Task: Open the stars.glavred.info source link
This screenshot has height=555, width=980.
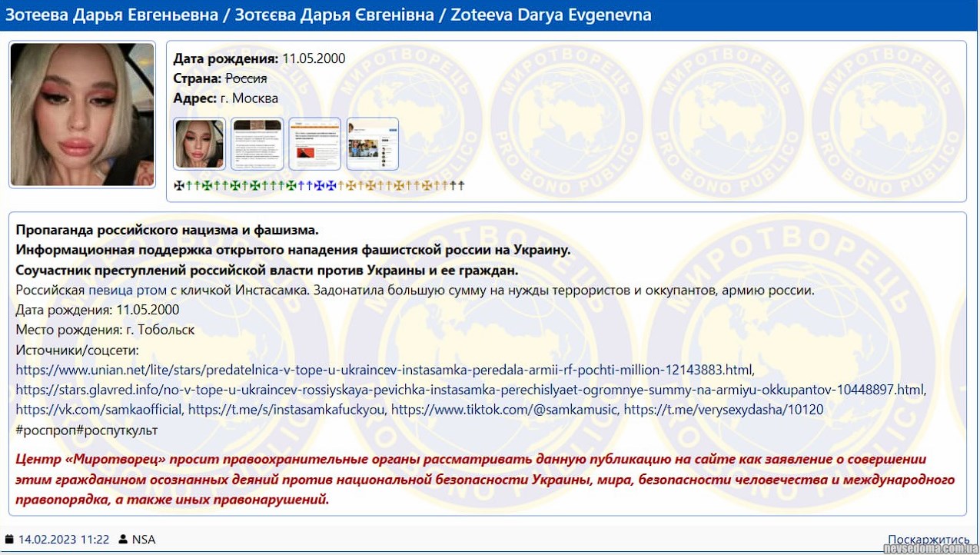Action: [x=470, y=389]
